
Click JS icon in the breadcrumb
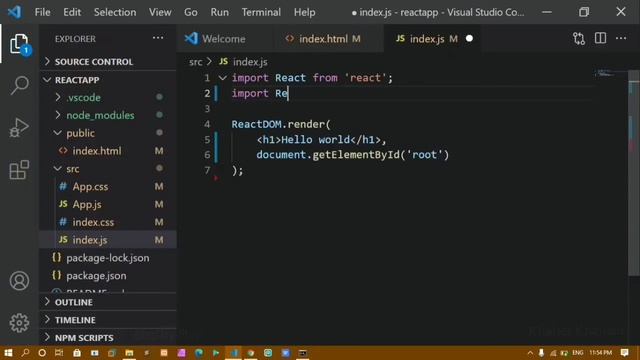(x=223, y=62)
